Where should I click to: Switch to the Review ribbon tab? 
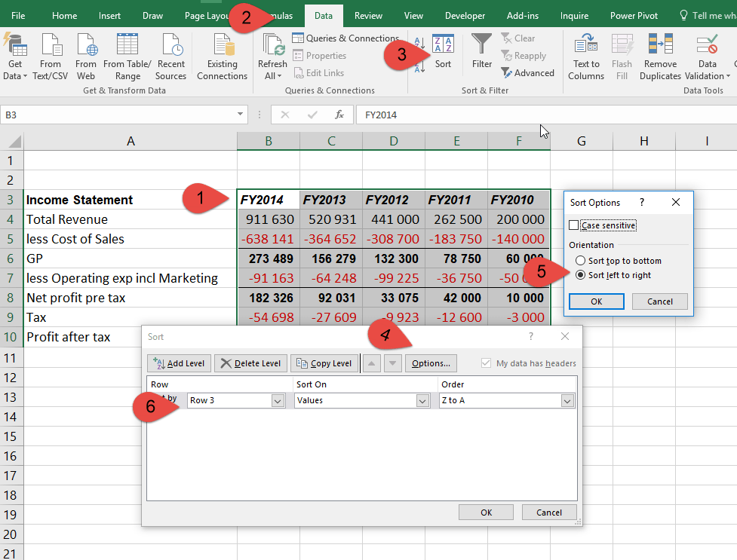pyautogui.click(x=368, y=14)
